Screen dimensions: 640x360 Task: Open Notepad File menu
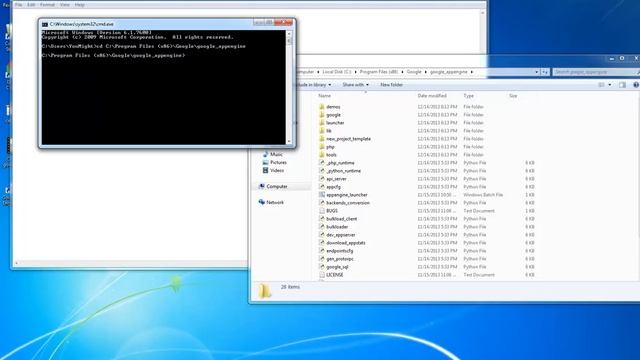(x=18, y=5)
